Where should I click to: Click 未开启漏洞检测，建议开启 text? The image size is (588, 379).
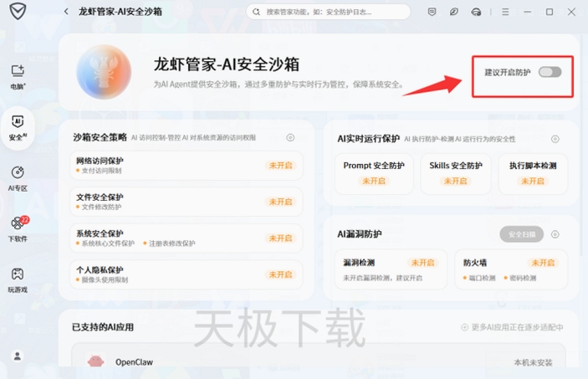pyautogui.click(x=382, y=278)
